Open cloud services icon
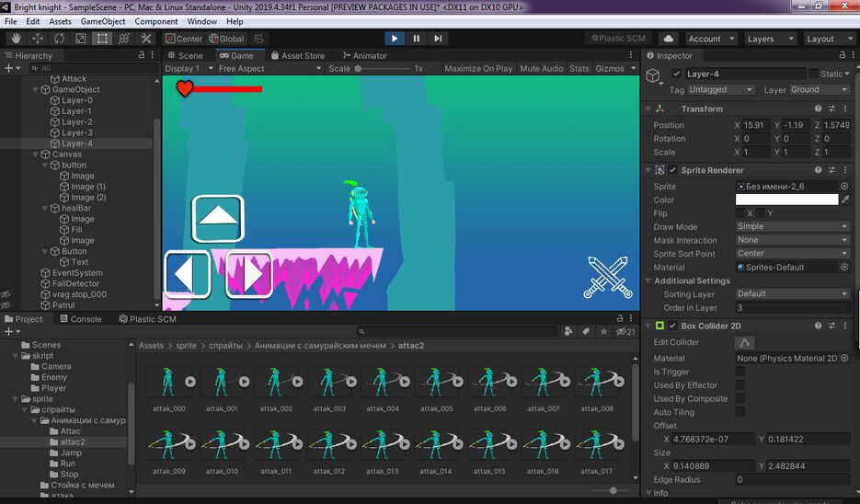 pyautogui.click(x=668, y=39)
